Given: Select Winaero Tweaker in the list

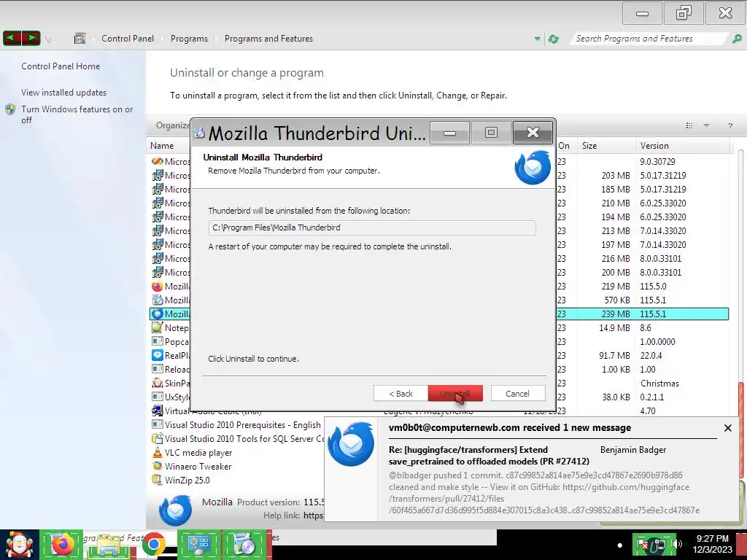Looking at the screenshot, I should 198,466.
